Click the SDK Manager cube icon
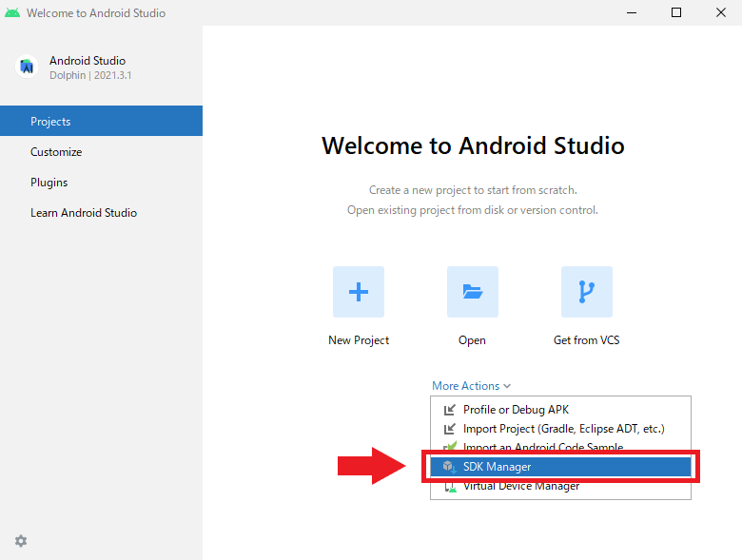 point(449,467)
